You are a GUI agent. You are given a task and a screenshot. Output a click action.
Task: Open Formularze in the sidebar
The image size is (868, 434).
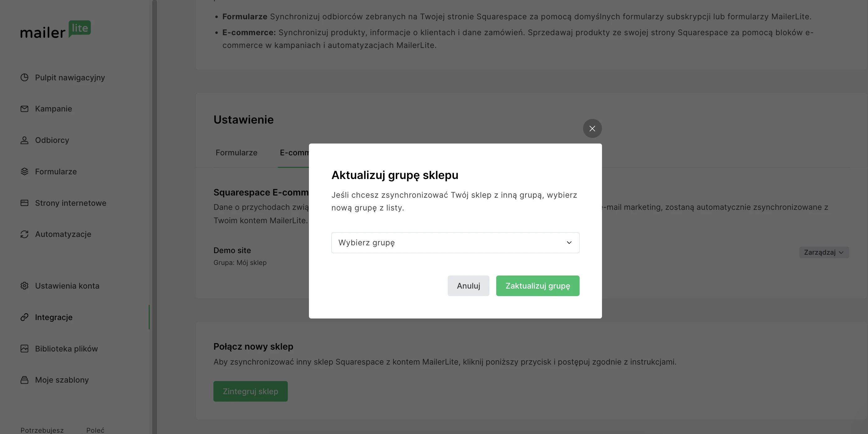tap(56, 172)
